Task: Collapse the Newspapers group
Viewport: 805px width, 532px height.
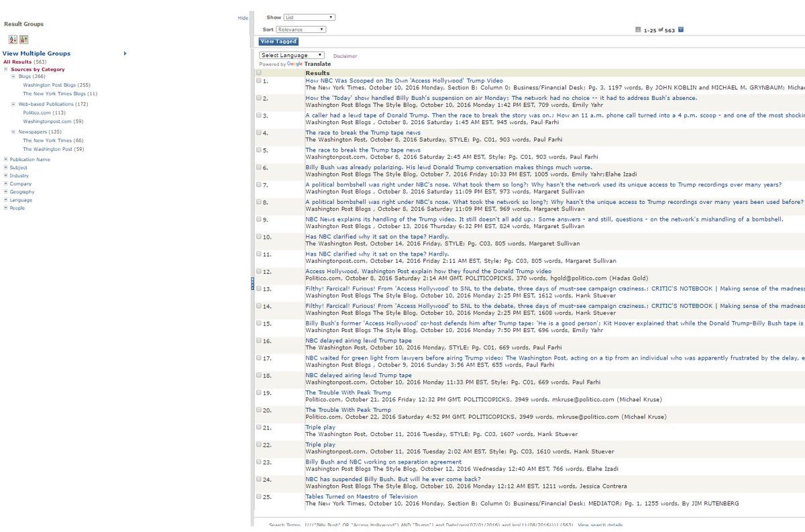Action: (13, 132)
